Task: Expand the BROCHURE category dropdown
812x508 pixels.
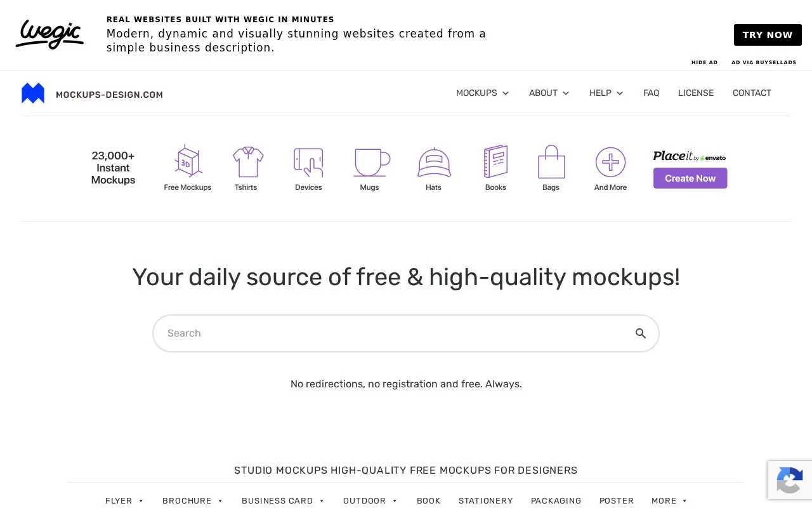Action: click(193, 500)
